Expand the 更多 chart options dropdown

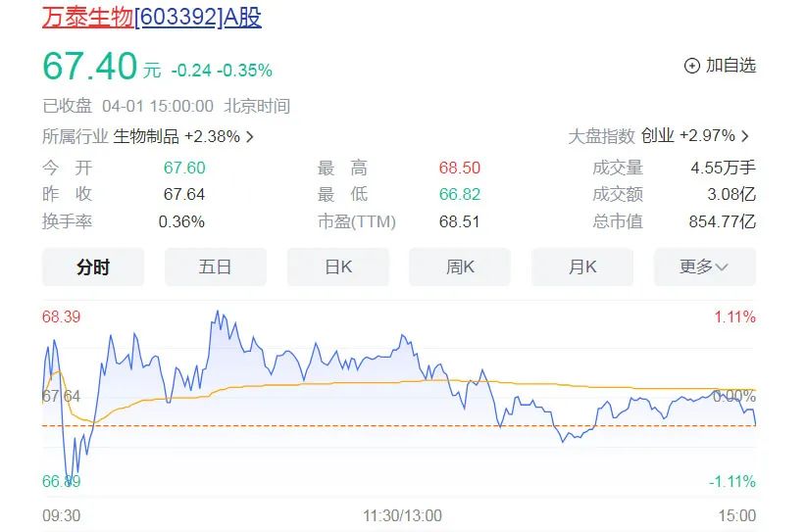tap(705, 267)
